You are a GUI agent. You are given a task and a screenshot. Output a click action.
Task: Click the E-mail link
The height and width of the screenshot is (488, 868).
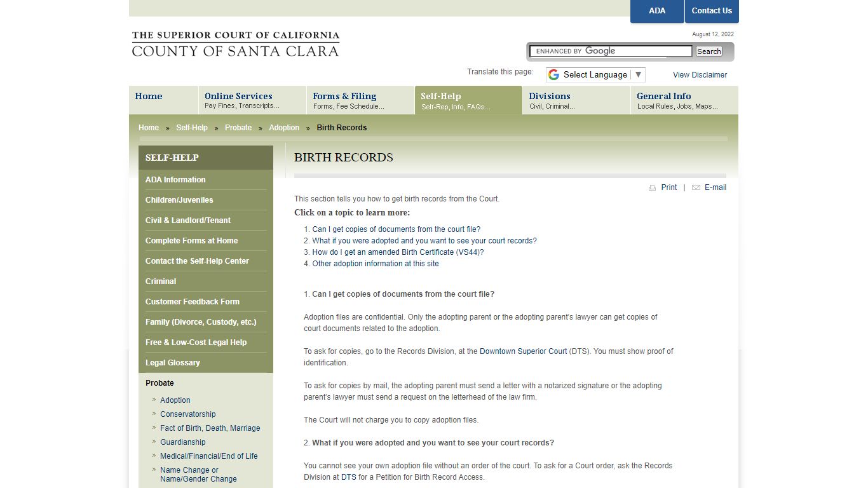point(715,187)
